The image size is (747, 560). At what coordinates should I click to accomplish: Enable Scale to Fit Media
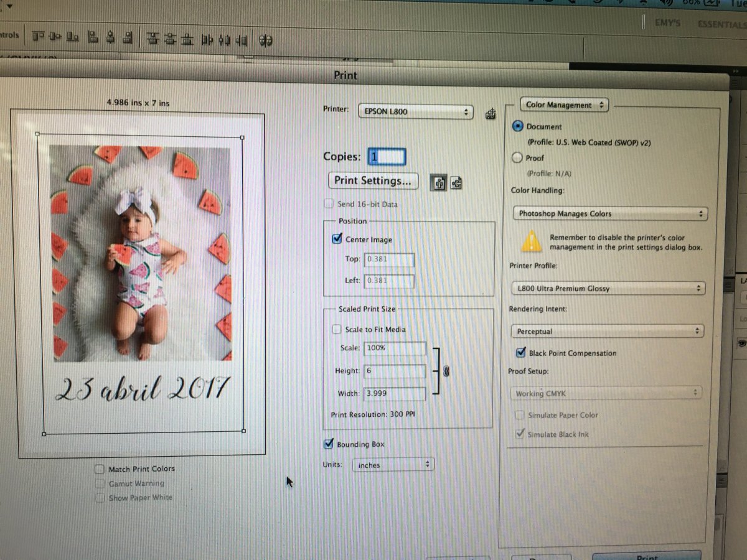[x=337, y=329]
